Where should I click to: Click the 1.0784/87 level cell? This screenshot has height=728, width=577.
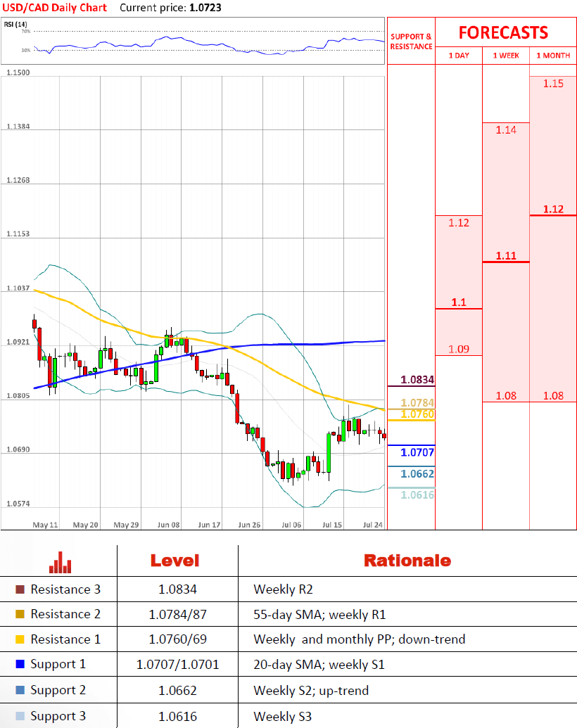pos(177,615)
